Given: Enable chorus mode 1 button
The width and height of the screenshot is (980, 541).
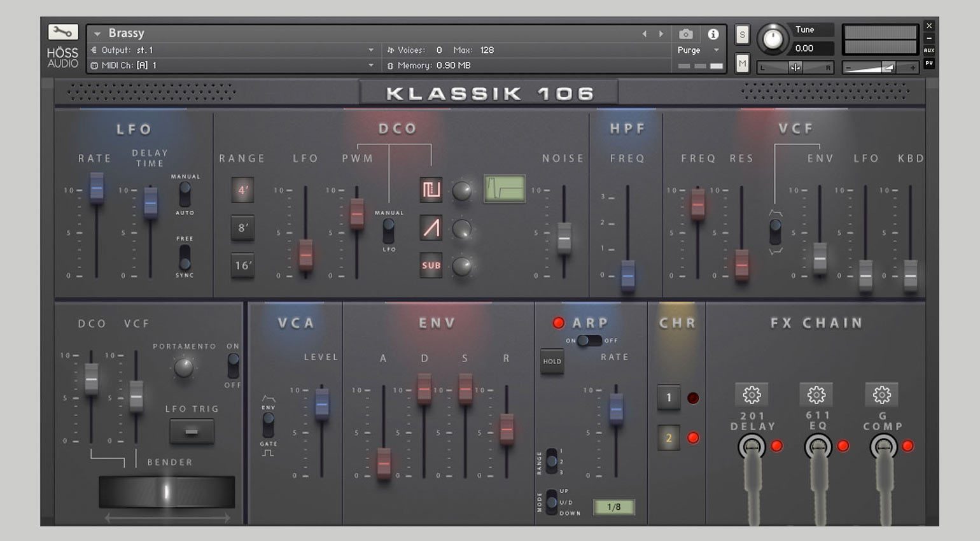Looking at the screenshot, I should click(x=668, y=398).
